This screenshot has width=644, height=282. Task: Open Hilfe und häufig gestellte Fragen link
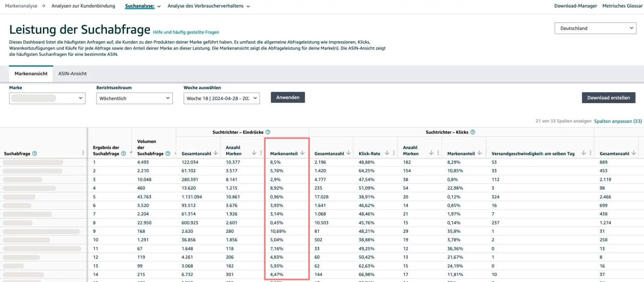(x=186, y=32)
